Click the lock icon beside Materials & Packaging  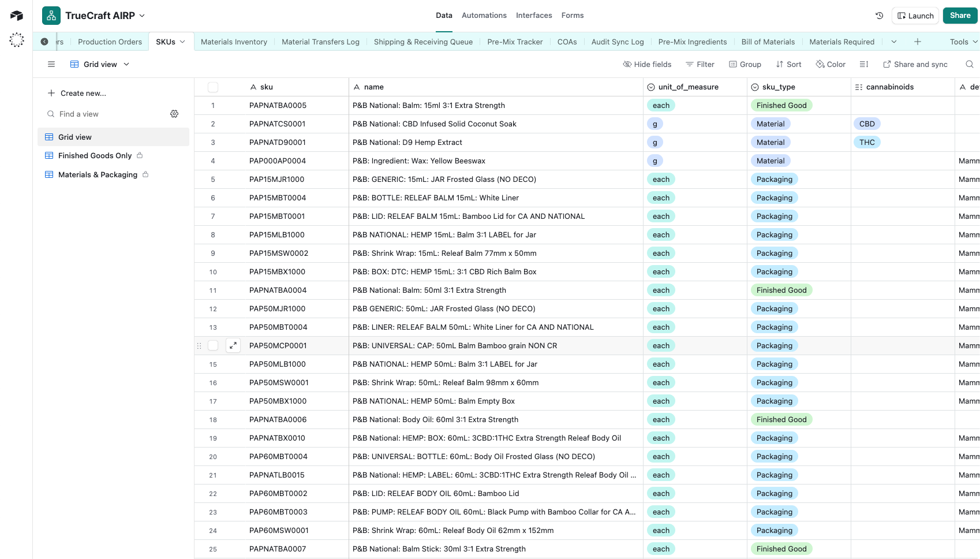tap(145, 174)
